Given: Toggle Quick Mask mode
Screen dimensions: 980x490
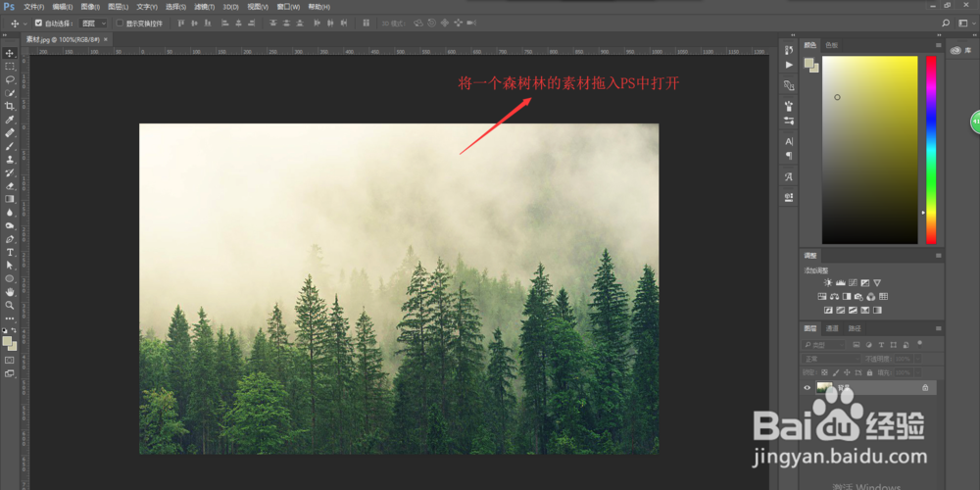Looking at the screenshot, I should click(10, 360).
